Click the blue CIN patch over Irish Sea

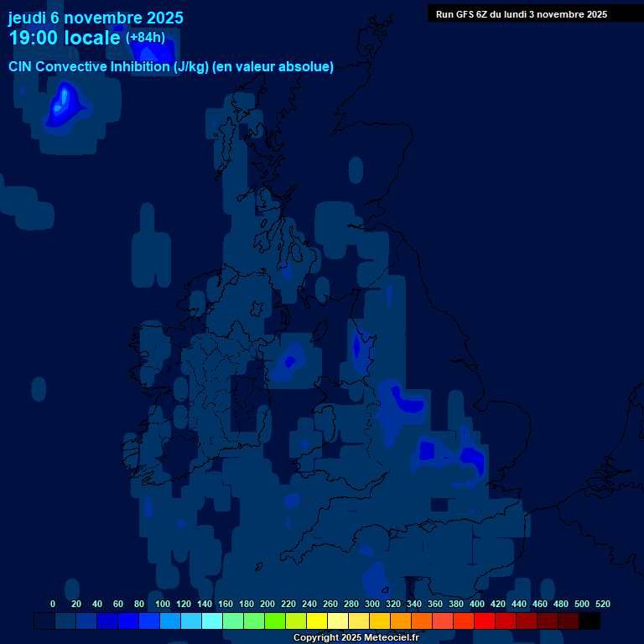290,361
